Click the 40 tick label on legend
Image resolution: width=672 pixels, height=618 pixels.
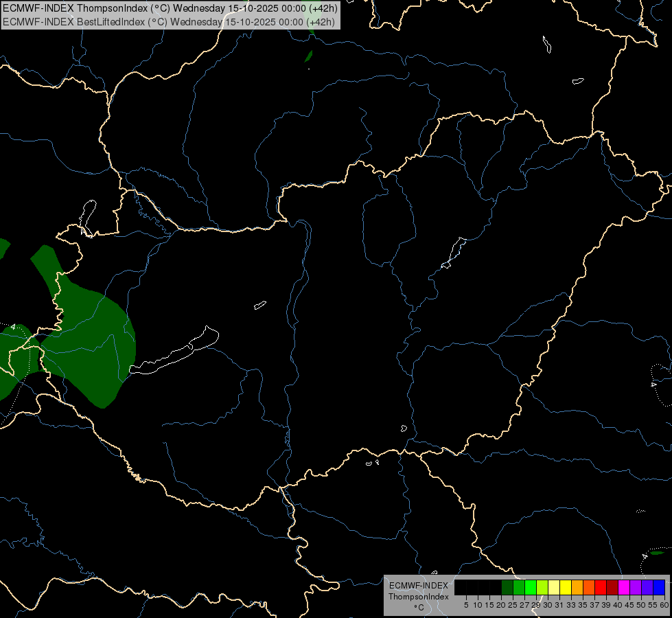[x=618, y=605]
